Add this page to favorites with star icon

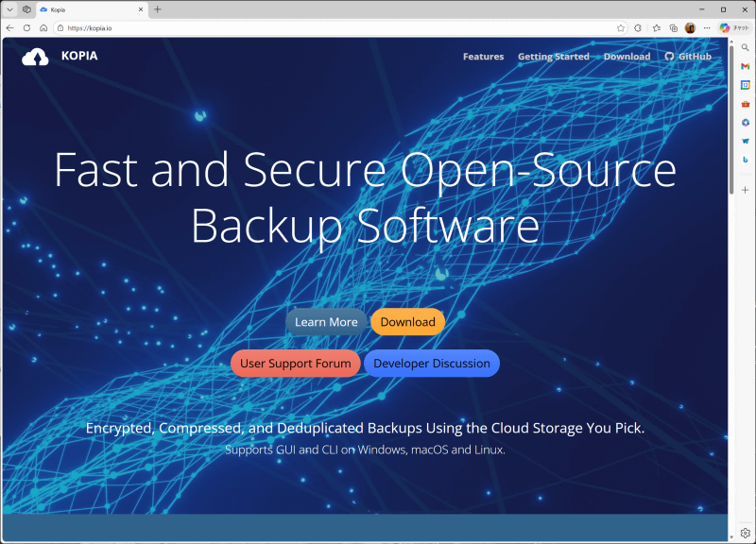(x=621, y=28)
